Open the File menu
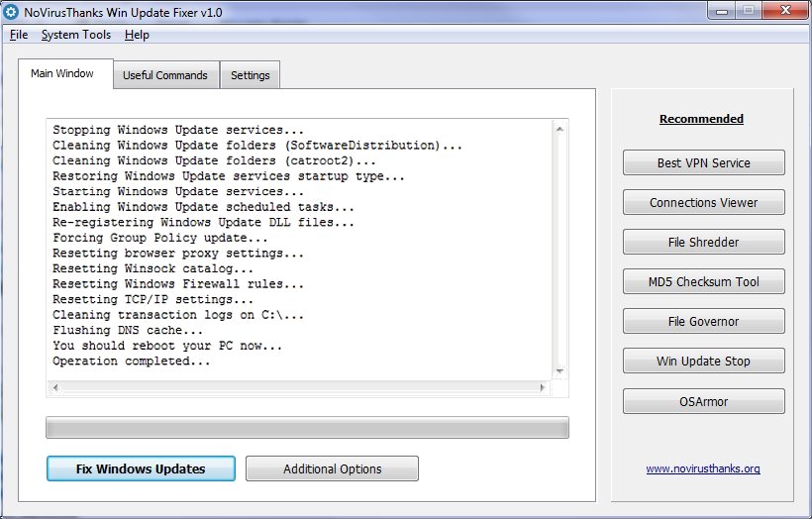This screenshot has width=812, height=519. pyautogui.click(x=19, y=35)
